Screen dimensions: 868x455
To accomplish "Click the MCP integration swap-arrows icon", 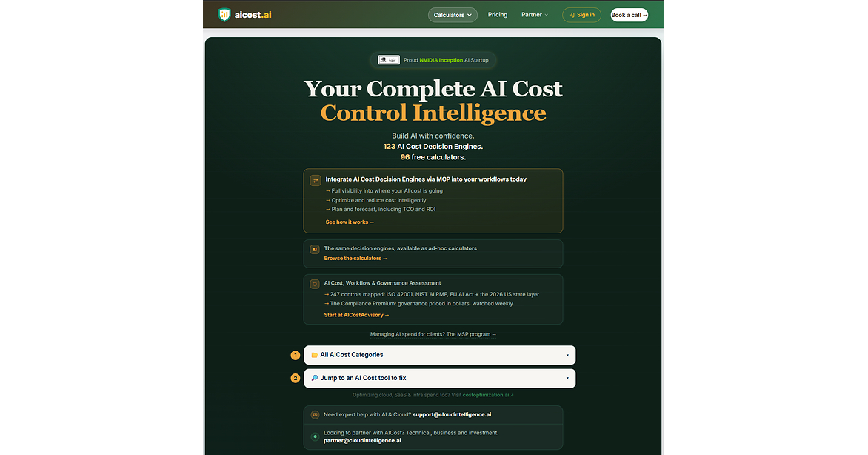I will coord(316,181).
